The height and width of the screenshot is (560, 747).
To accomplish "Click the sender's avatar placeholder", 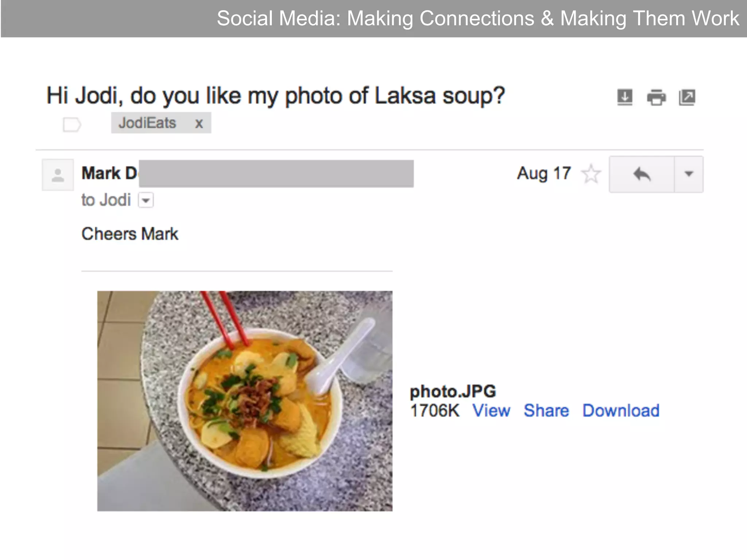I will tap(58, 175).
